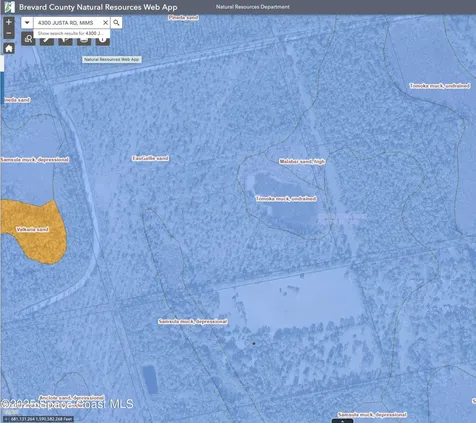476x423 pixels.
Task: Open the query search widget icon
Action: click(28, 39)
